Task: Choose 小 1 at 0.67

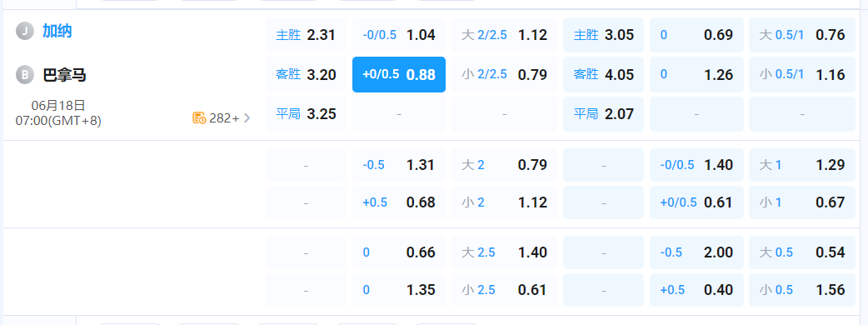Action: click(x=802, y=202)
